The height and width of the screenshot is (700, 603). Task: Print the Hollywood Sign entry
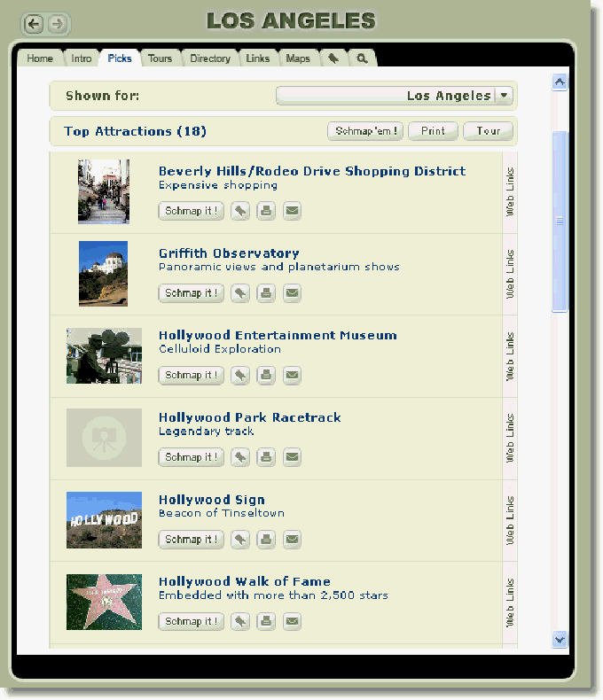pos(266,540)
